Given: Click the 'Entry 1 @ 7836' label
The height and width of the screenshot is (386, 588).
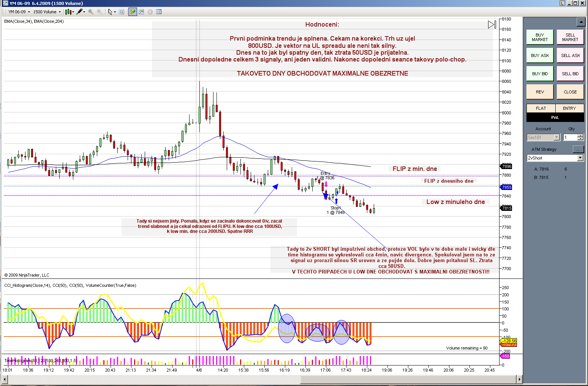Looking at the screenshot, I should click(x=326, y=176).
